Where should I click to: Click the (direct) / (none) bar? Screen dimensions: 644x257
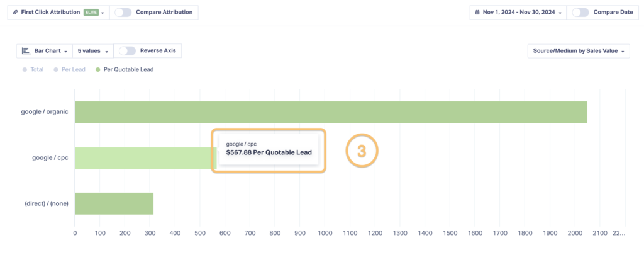(114, 203)
